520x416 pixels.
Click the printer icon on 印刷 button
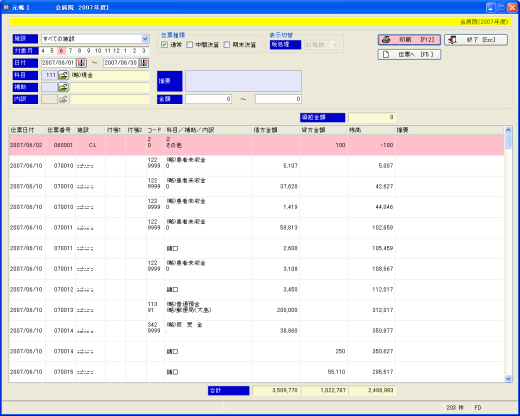[x=386, y=40]
